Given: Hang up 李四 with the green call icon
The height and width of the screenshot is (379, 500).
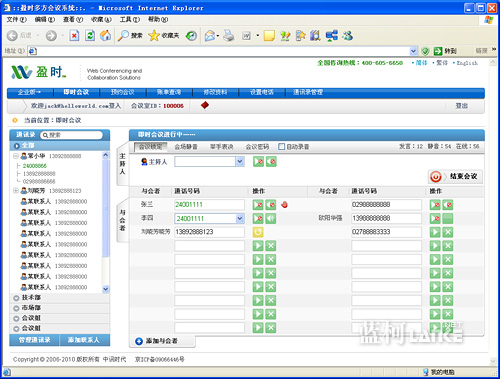Looking at the screenshot, I should click(x=258, y=218).
